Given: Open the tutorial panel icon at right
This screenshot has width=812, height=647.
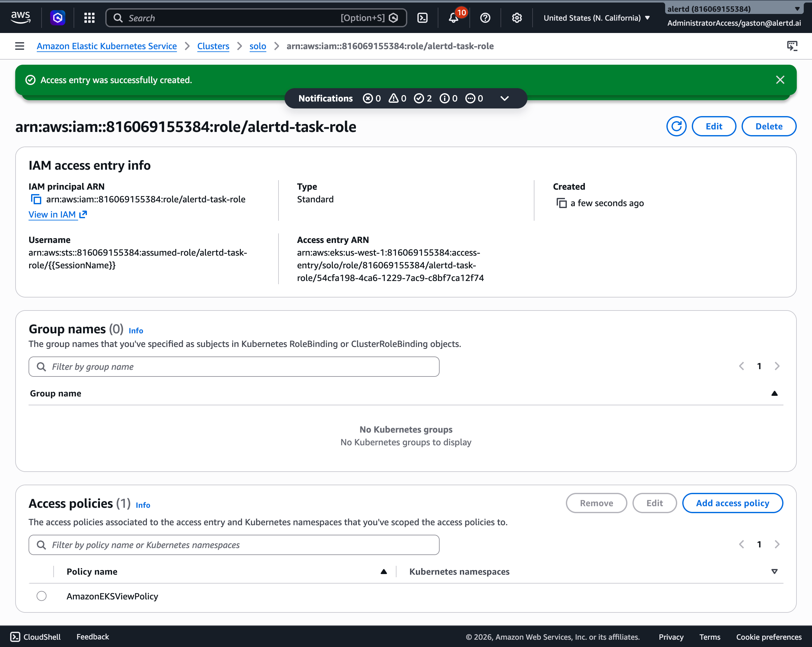Looking at the screenshot, I should (x=792, y=46).
